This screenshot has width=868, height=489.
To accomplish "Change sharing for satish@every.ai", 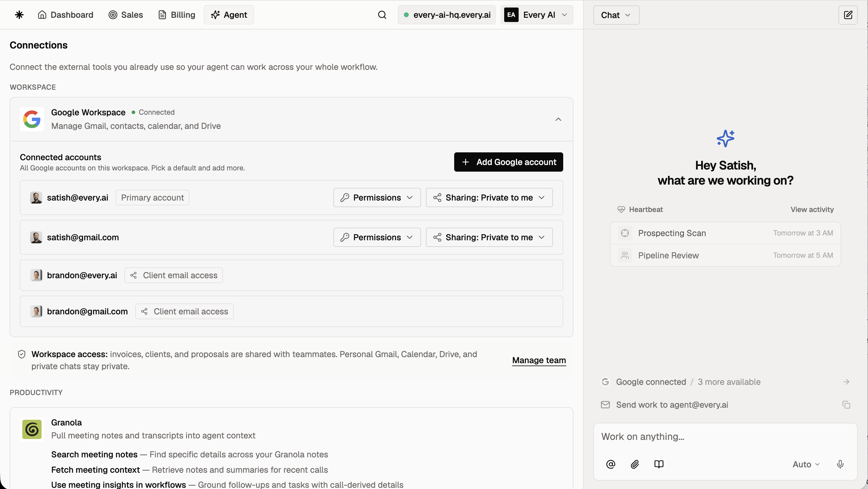I will tap(489, 198).
